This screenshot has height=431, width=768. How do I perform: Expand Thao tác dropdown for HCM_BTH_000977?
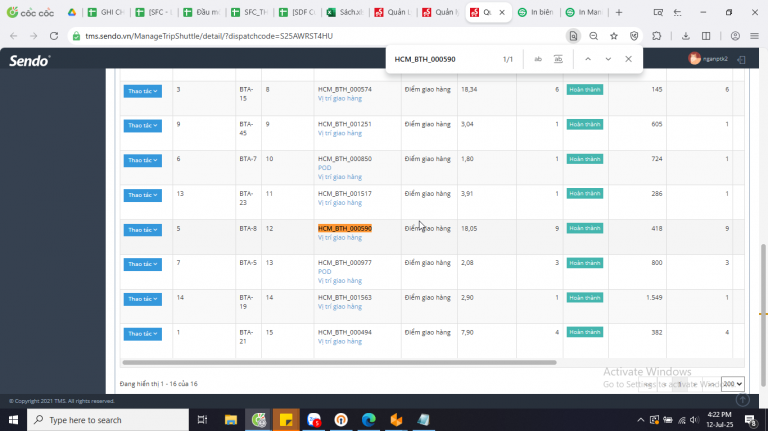[x=143, y=264]
